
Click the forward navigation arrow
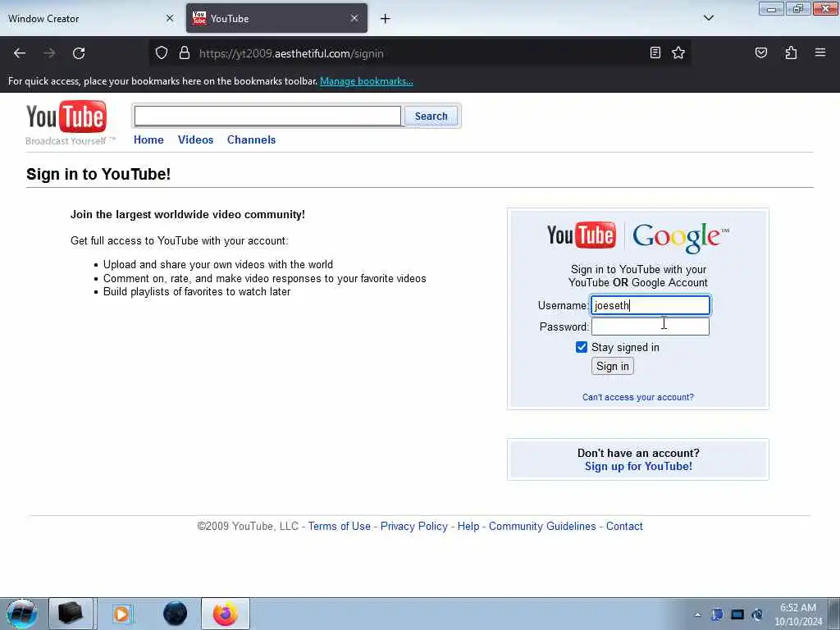point(48,53)
